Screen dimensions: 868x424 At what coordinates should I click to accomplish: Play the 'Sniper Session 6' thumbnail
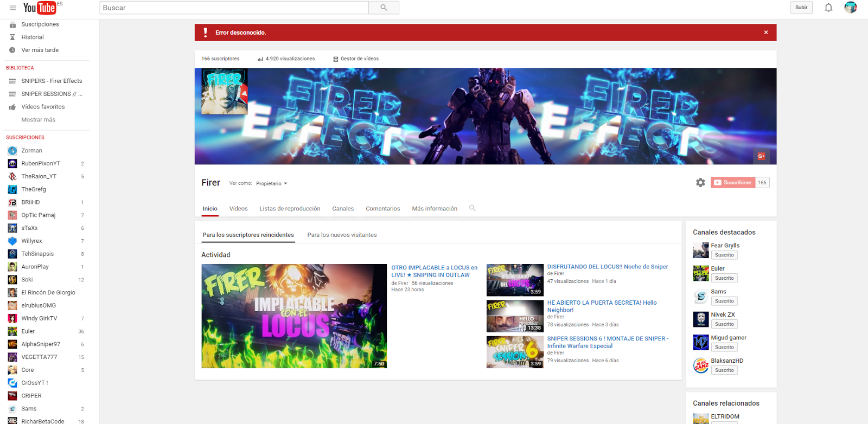pyautogui.click(x=515, y=352)
